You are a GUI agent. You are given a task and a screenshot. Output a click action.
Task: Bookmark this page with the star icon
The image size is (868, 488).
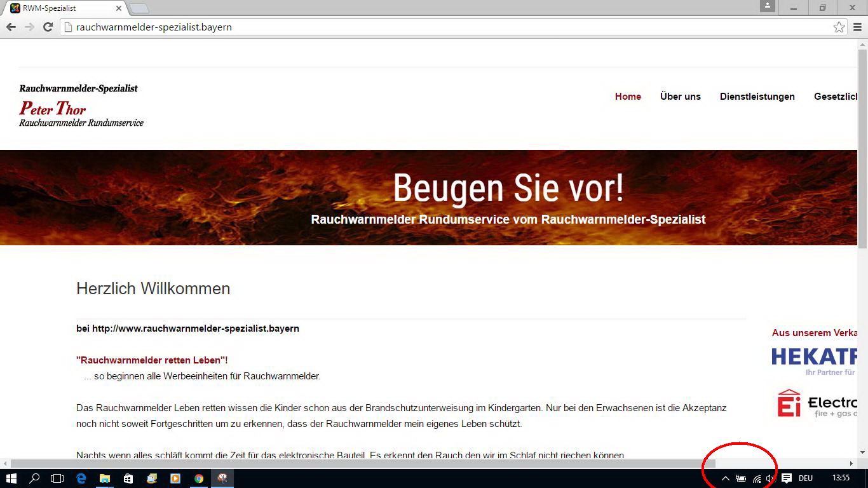tap(839, 27)
